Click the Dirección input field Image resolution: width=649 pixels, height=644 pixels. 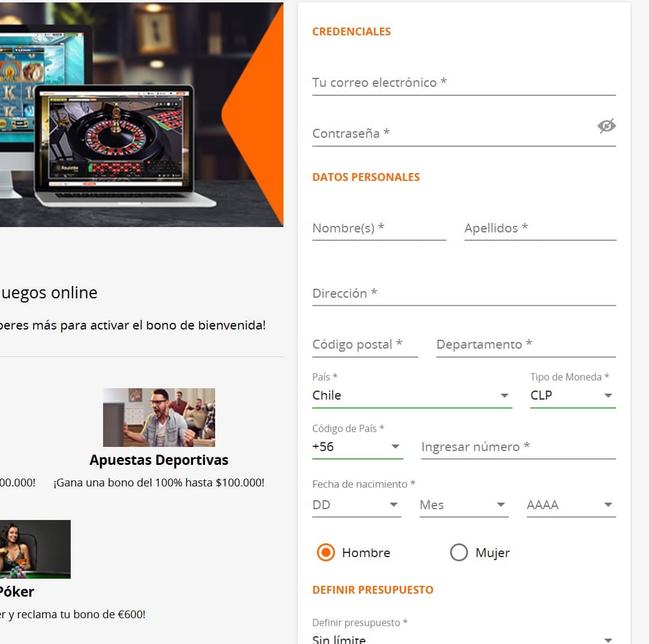coord(464,294)
